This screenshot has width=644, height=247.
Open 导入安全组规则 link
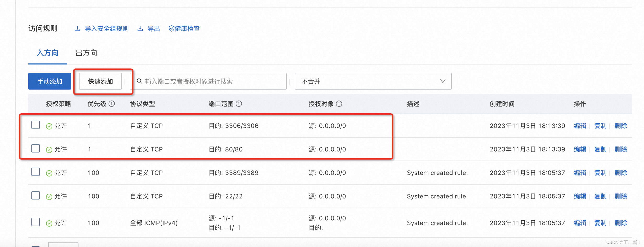107,29
